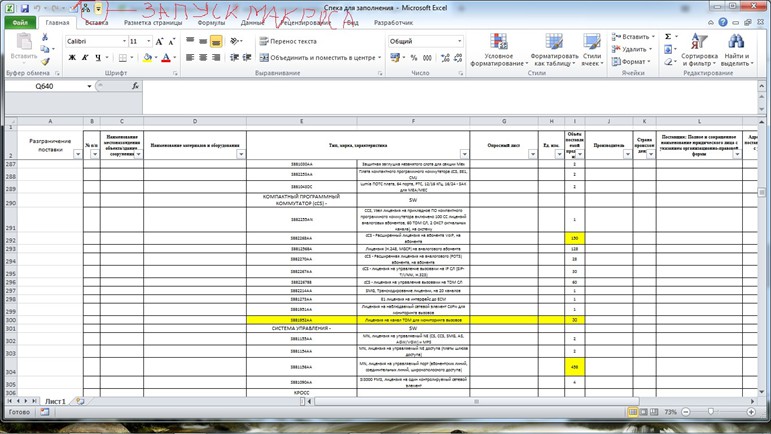This screenshot has height=434, width=771.
Task: Click the Percent Style icon
Action: tap(414, 58)
